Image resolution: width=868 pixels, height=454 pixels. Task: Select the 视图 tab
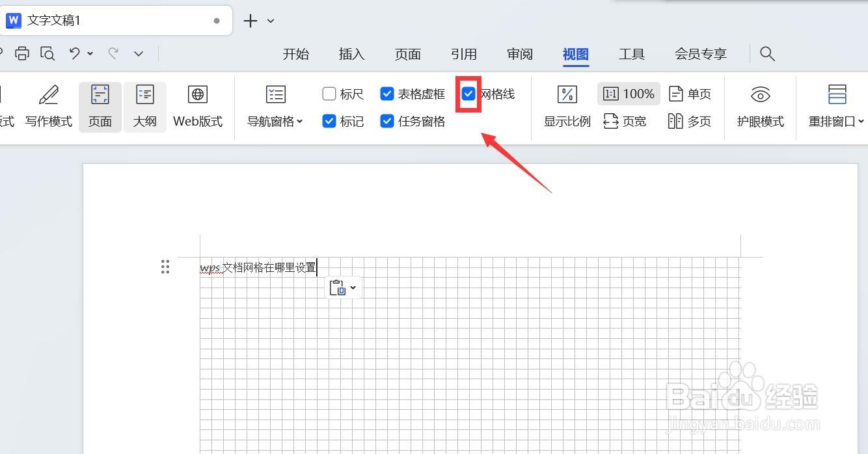(x=576, y=54)
